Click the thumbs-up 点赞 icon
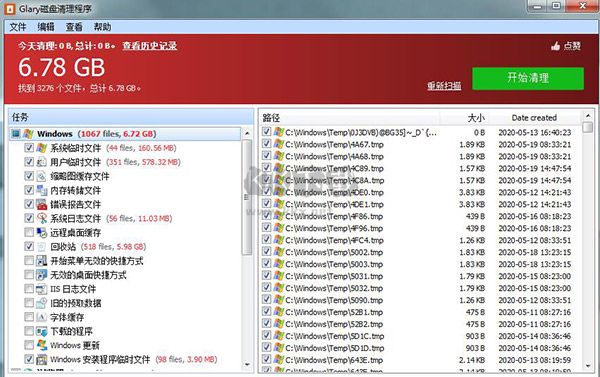 point(555,46)
